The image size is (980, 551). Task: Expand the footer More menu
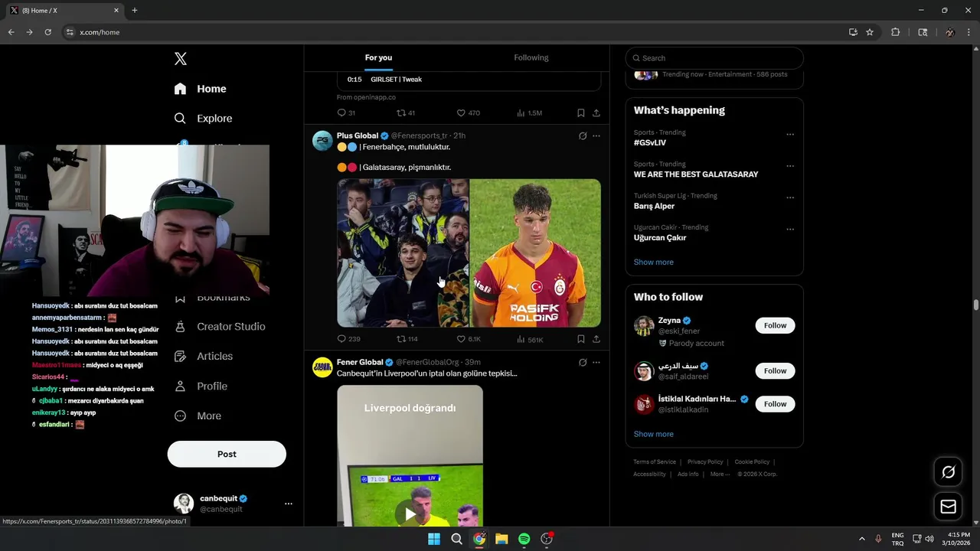(x=720, y=474)
